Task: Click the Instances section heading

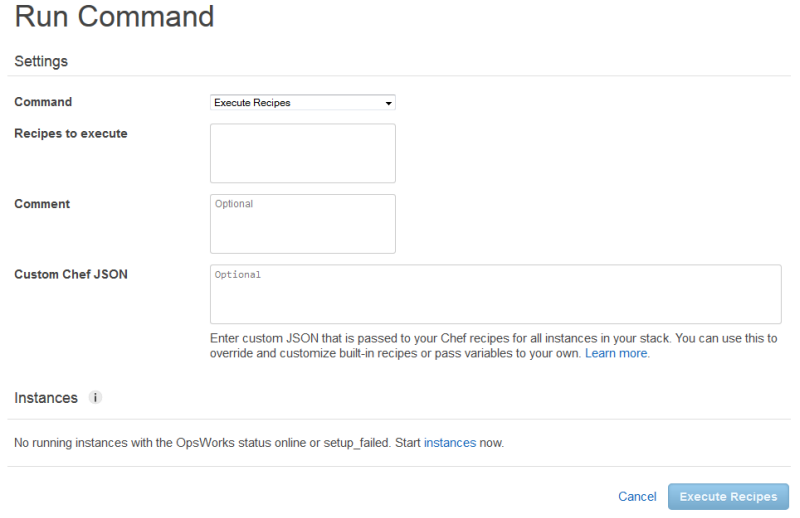Action: pyautogui.click(x=46, y=398)
